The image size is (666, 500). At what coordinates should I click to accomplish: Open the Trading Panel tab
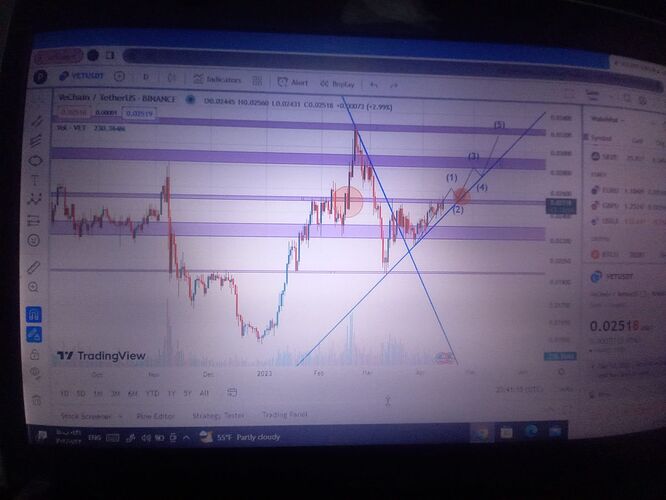[284, 415]
